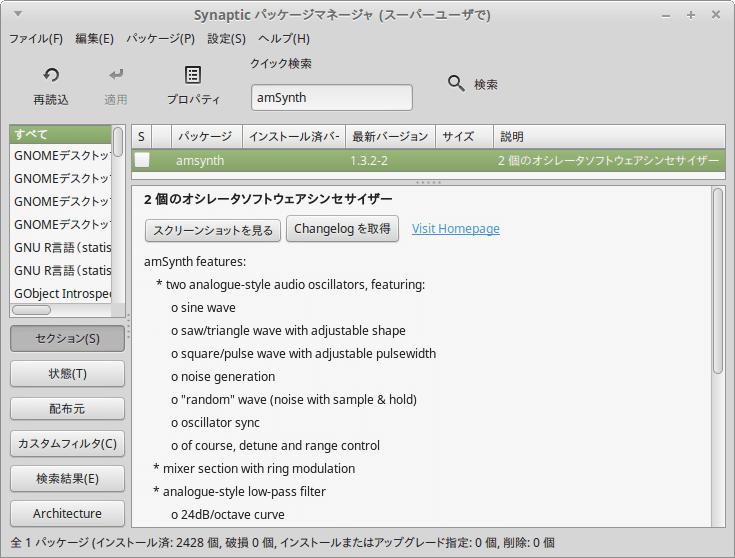Open the ファイル(F) menu
735x558 pixels.
36,38
